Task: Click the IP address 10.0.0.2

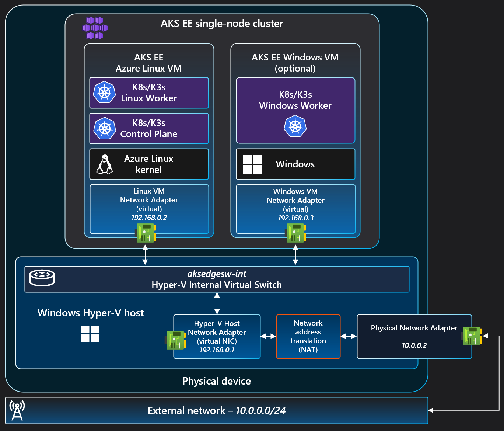Action: coord(414,345)
